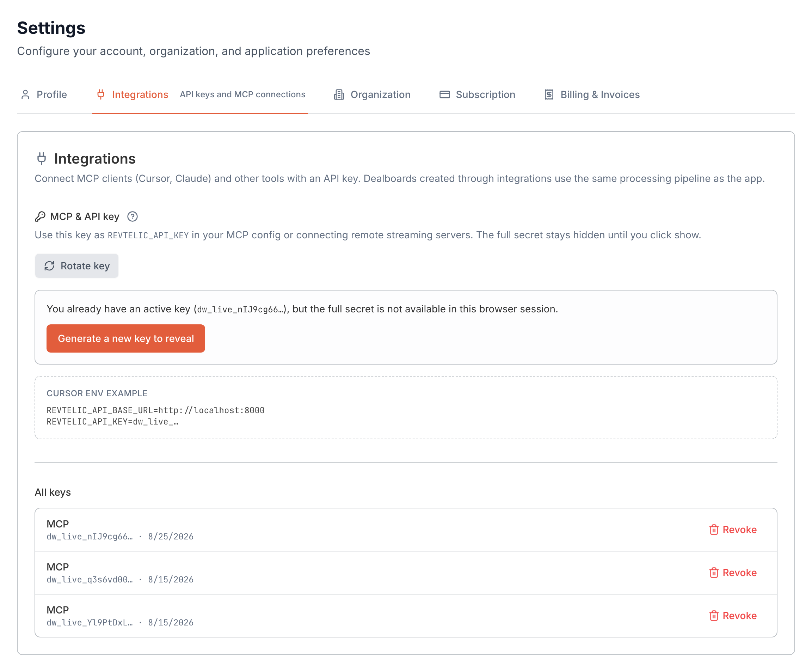
Task: Click the active key notice text
Action: click(302, 309)
